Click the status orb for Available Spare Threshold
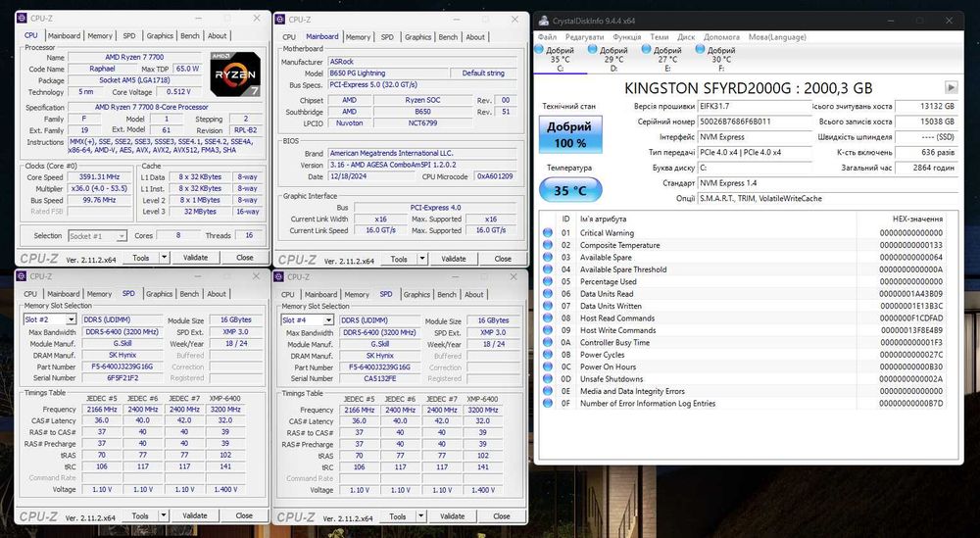This screenshot has width=980, height=538. click(548, 269)
